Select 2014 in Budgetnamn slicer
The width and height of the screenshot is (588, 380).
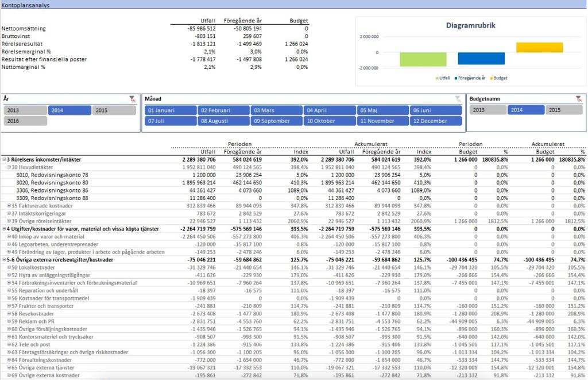[x=526, y=110]
